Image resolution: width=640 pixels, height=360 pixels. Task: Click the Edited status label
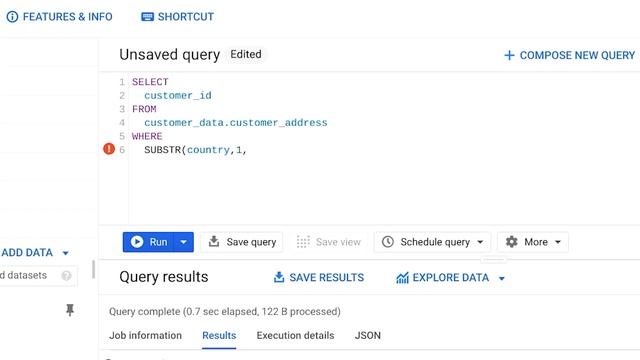[x=246, y=54]
